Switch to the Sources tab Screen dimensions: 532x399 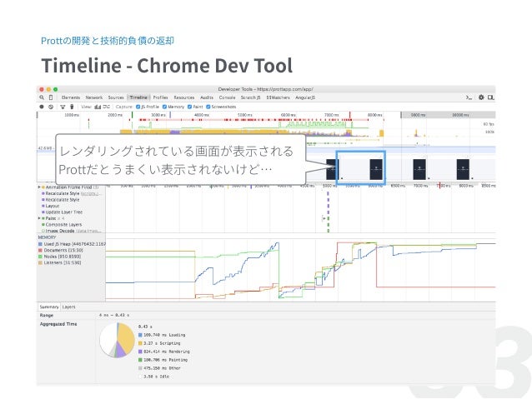click(116, 97)
